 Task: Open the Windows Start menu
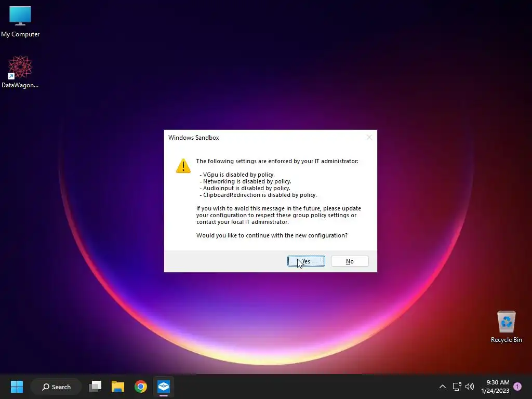17,387
